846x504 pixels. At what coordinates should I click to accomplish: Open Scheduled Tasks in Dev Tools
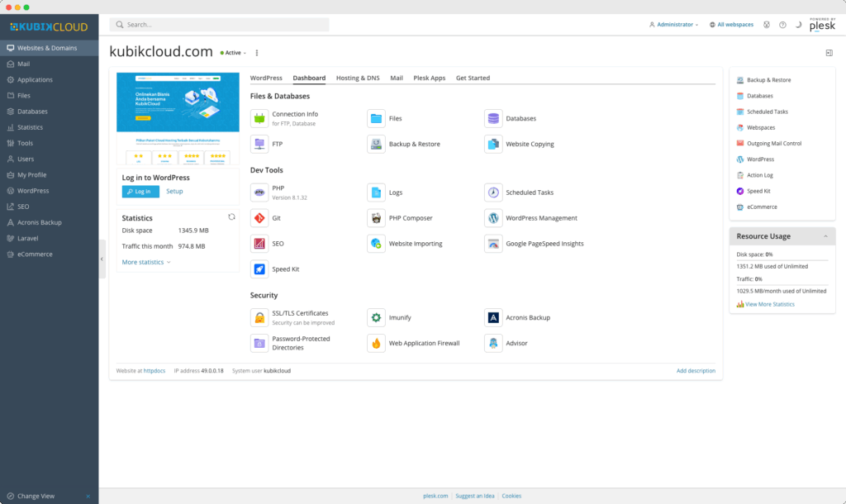tap(519, 193)
